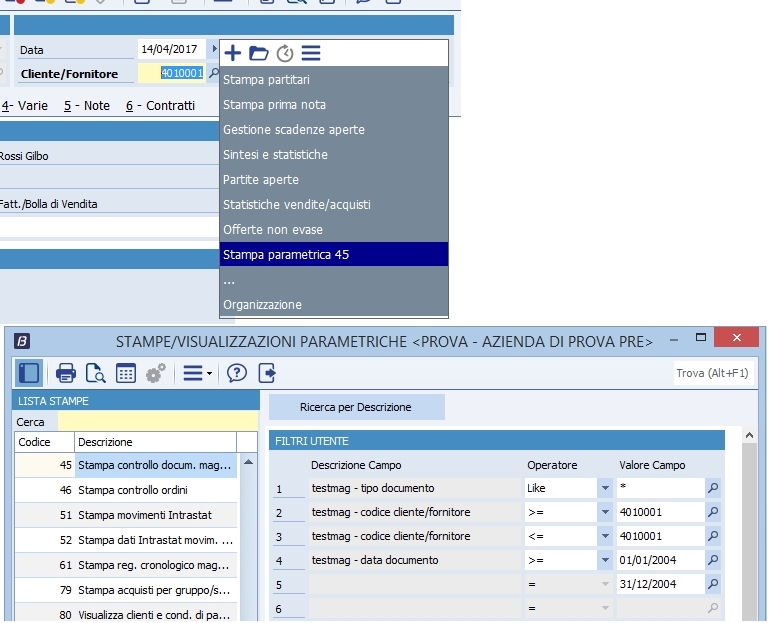Open the 6 - Contratti tab
The image size is (770, 623).
pos(160,105)
